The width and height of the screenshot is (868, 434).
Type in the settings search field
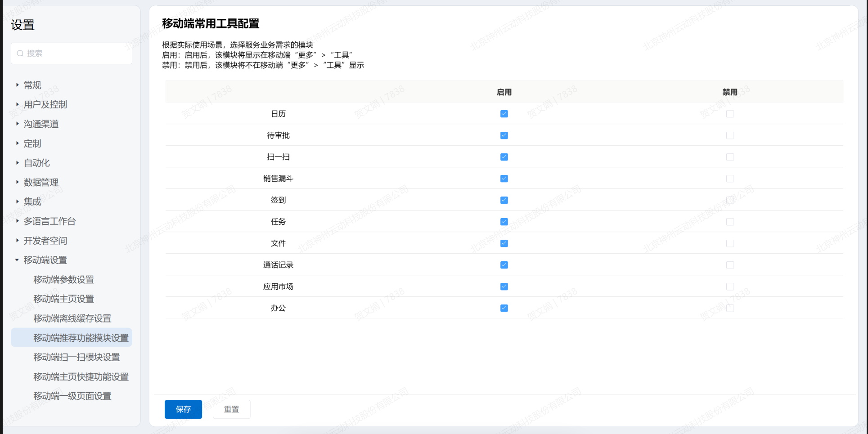tap(76, 54)
